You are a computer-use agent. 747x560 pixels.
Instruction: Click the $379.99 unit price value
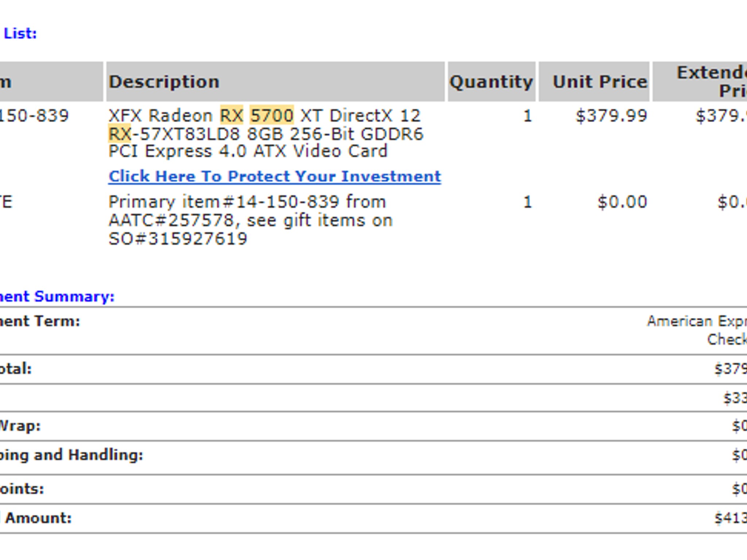point(611,116)
